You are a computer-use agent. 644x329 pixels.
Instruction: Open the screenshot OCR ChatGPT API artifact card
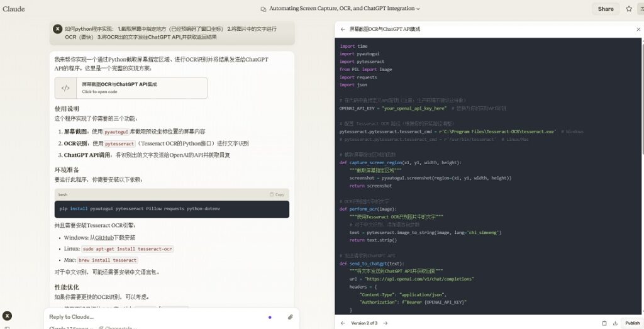(x=131, y=88)
